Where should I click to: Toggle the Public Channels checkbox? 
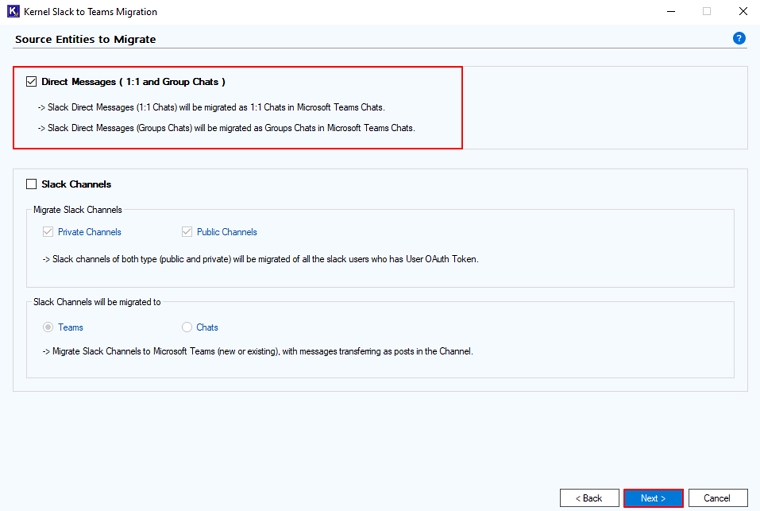tap(187, 232)
